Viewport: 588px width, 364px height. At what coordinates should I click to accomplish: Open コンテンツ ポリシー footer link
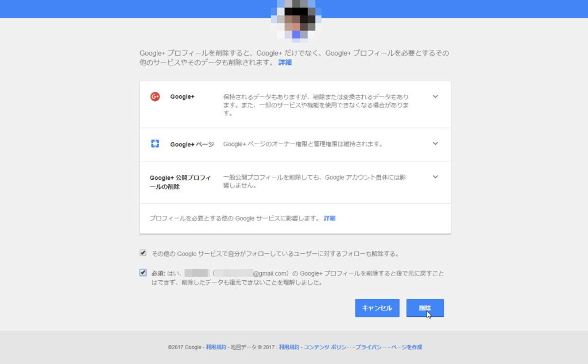pyautogui.click(x=327, y=347)
